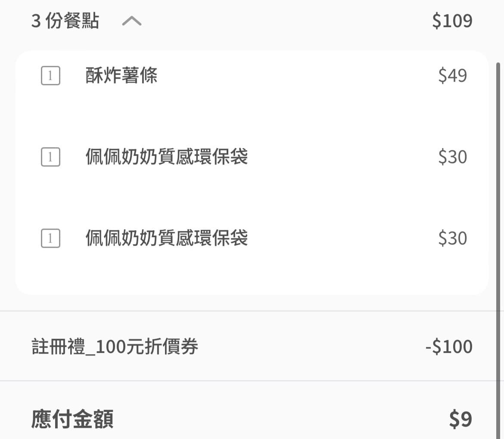The height and width of the screenshot is (439, 504).
Task: Click the $30 price of second 環保袋
Action: click(x=453, y=238)
